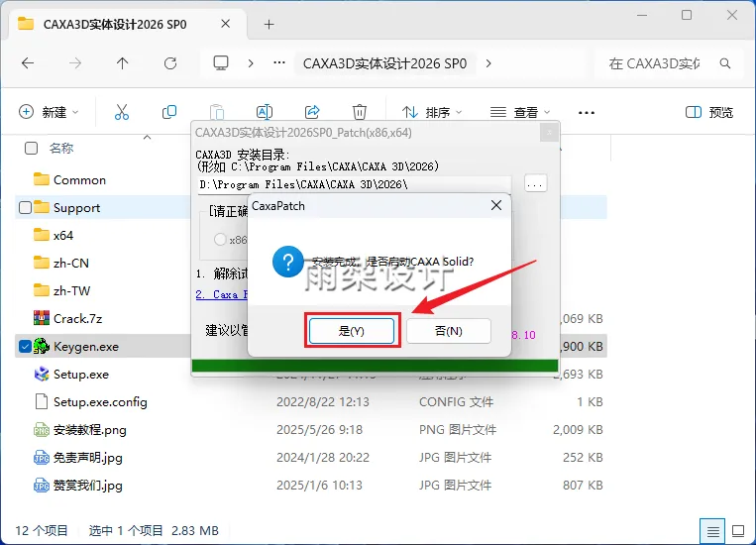Click the refresh icon in Explorer

170,63
